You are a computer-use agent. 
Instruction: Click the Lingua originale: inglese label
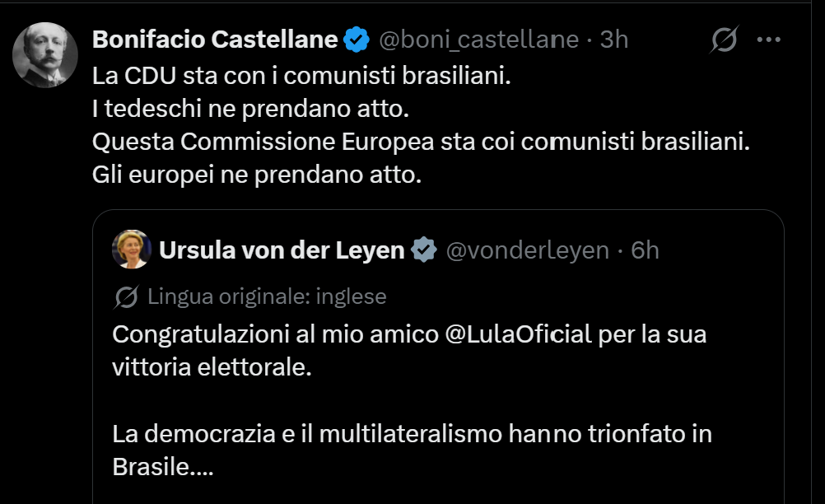click(267, 296)
